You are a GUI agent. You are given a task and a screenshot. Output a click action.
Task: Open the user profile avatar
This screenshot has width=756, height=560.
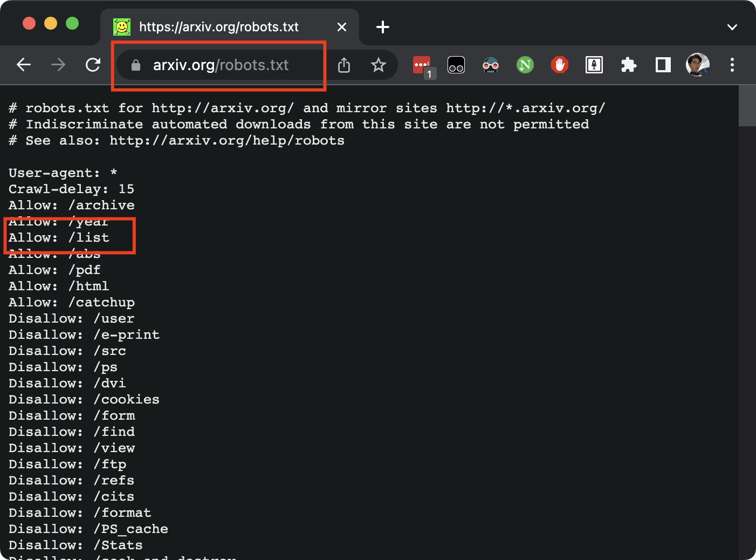coord(698,65)
